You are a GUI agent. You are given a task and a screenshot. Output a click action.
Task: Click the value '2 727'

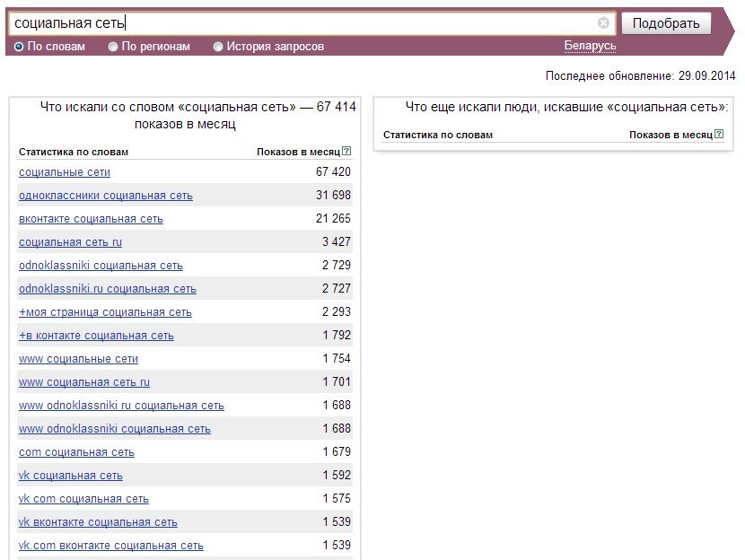[337, 288]
